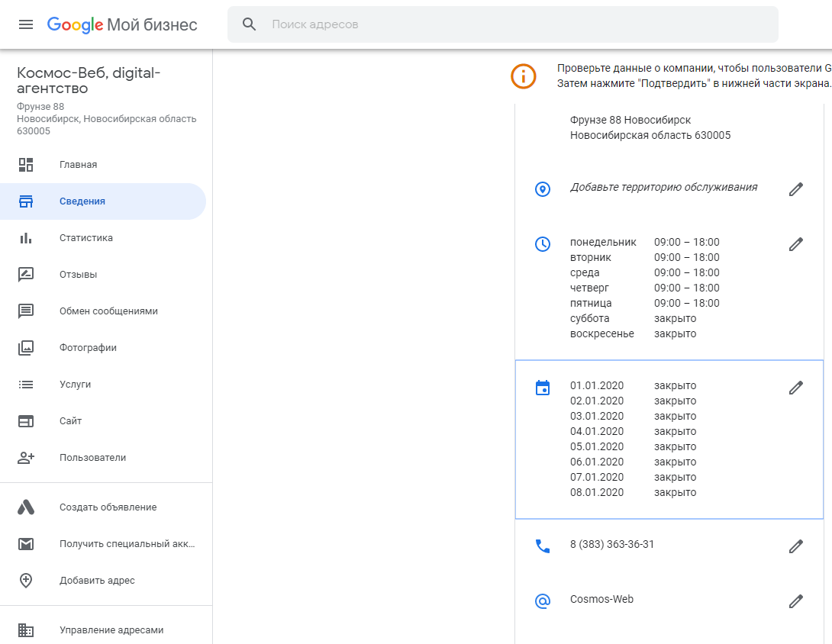Click the 05.01.2020 закрыто row

pyautogui.click(x=633, y=446)
